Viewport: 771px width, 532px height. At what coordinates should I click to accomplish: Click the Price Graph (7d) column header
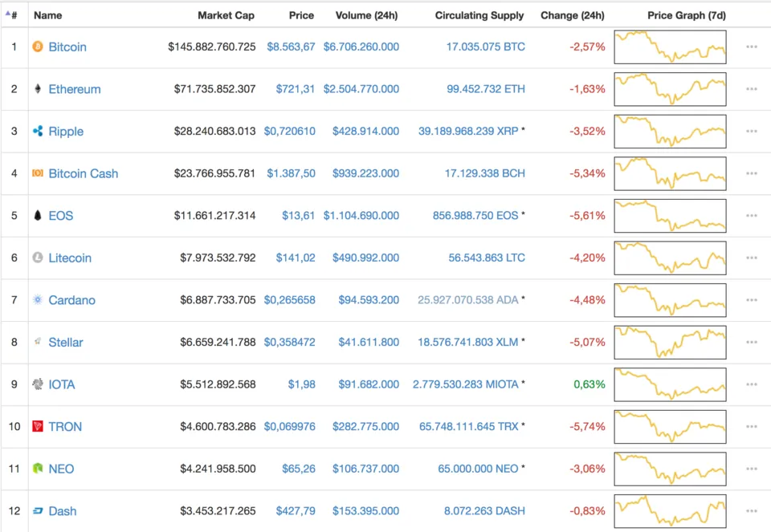pyautogui.click(x=687, y=15)
